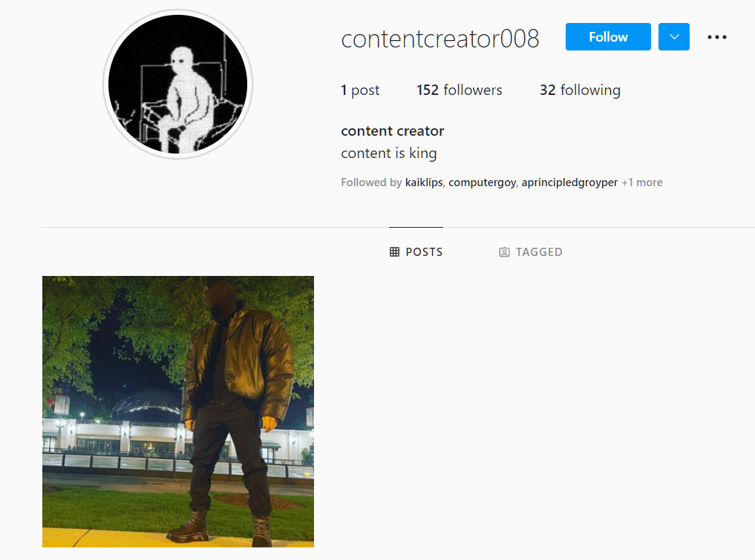Open the profile picture avatar
755x560 pixels.
[x=177, y=85]
